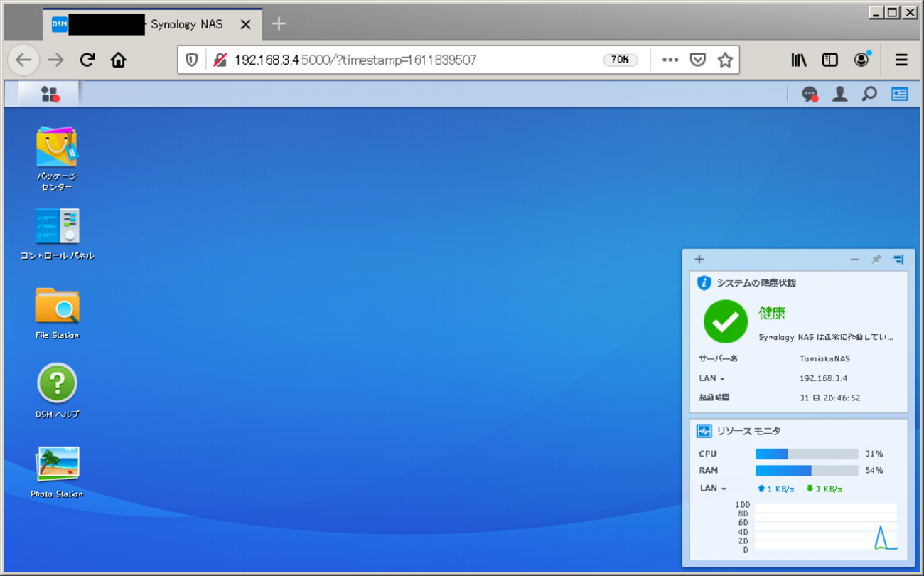Click the System Health shield info icon
This screenshot has width=924, height=576.
pyautogui.click(x=704, y=283)
